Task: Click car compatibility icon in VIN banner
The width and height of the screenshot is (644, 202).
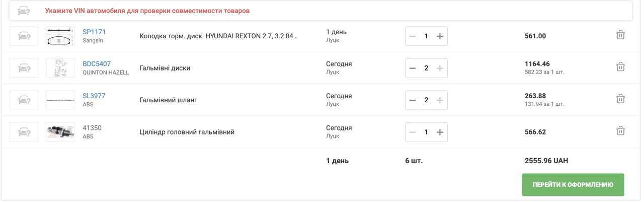Action: click(23, 11)
